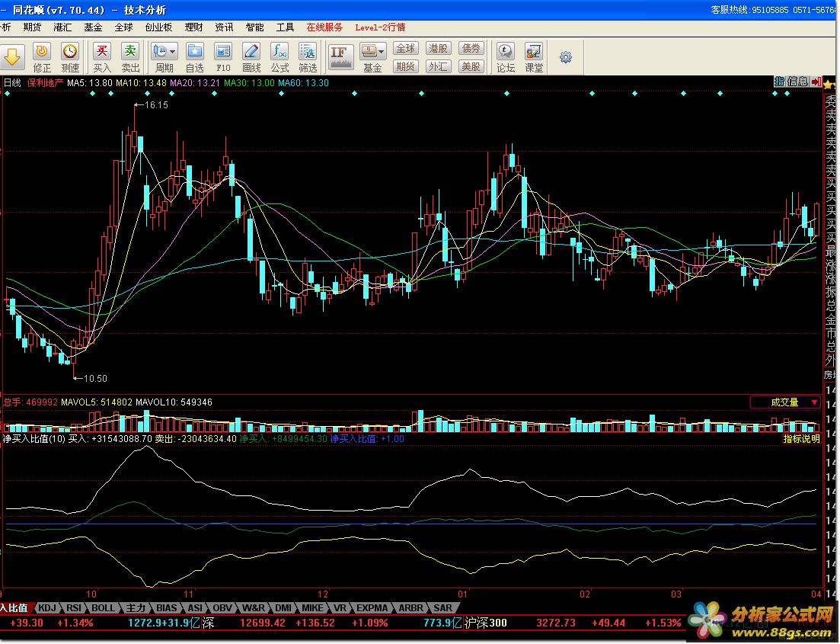Open the 智能 menu

(x=254, y=27)
